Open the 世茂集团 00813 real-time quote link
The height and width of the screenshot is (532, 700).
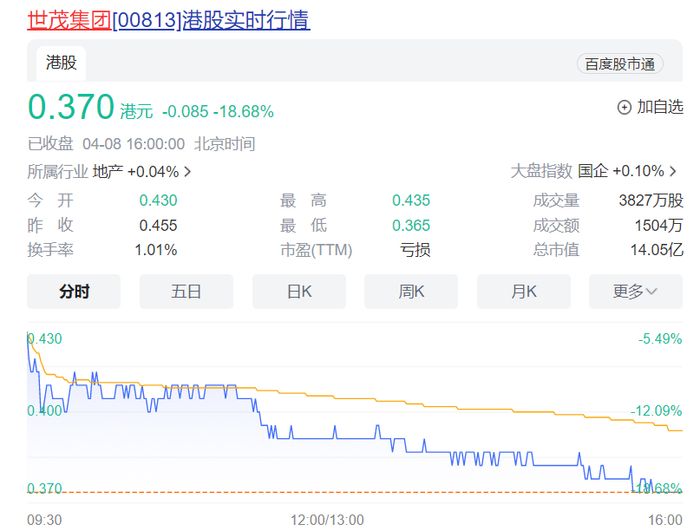pyautogui.click(x=168, y=21)
